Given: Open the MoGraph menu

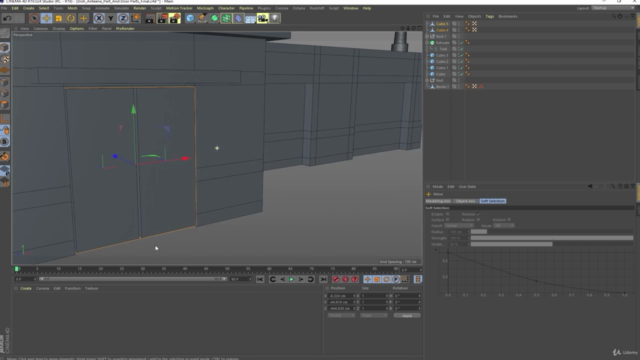Looking at the screenshot, I should pos(205,8).
